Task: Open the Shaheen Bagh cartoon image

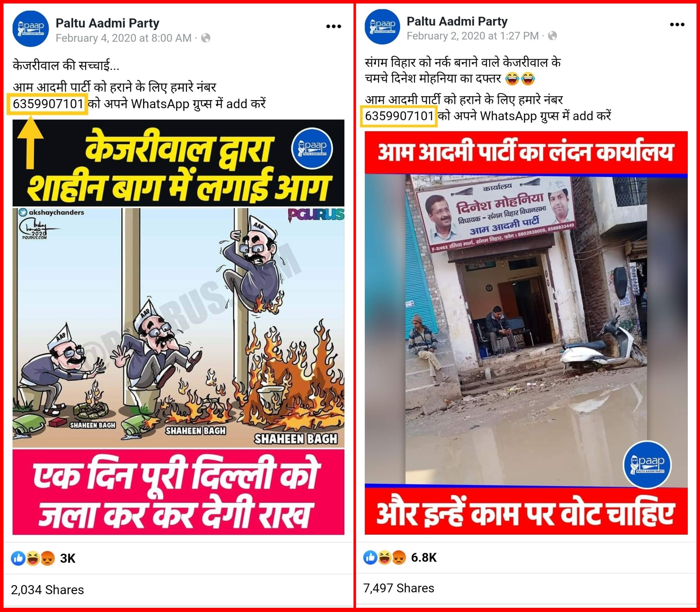Action: tap(178, 327)
